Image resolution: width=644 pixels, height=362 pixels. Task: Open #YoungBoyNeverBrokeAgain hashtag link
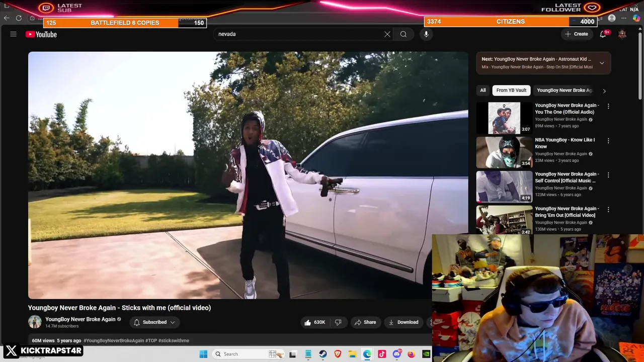[114, 341]
